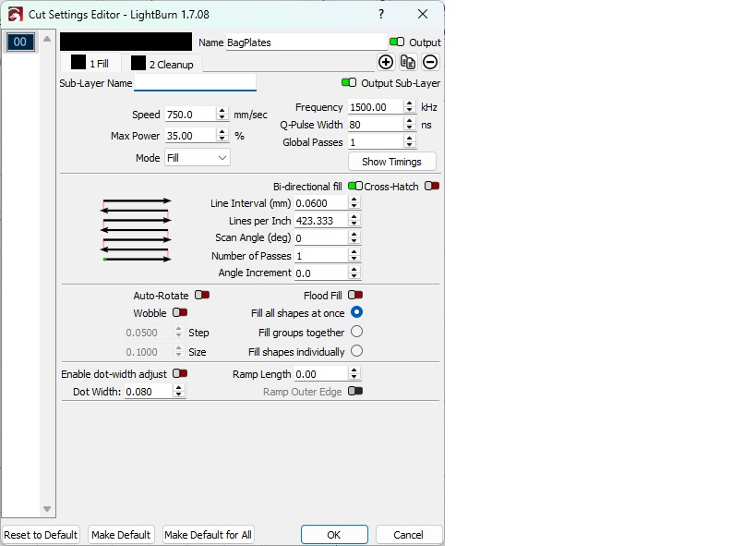Confirm settings with OK button
This screenshot has width=756, height=546.
(x=334, y=535)
